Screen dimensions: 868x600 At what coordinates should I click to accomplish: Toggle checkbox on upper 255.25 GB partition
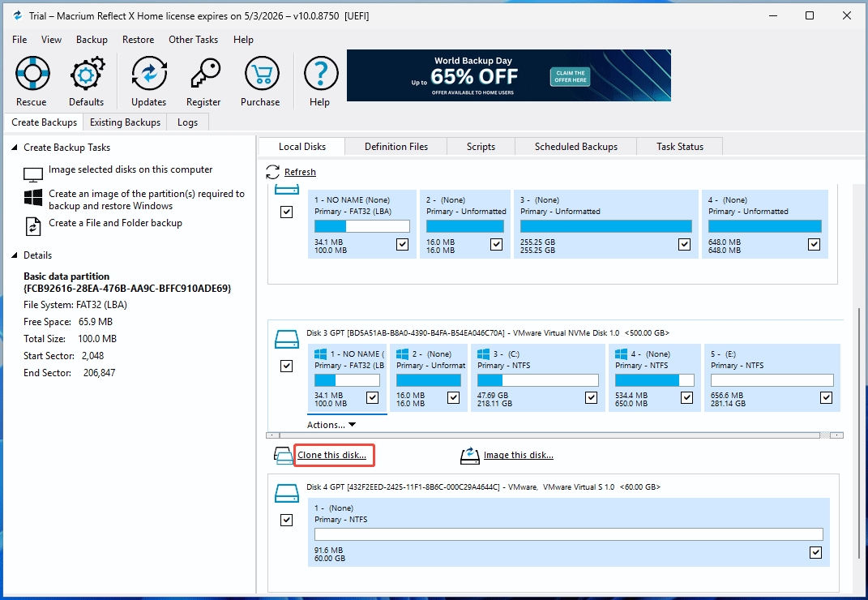point(684,244)
